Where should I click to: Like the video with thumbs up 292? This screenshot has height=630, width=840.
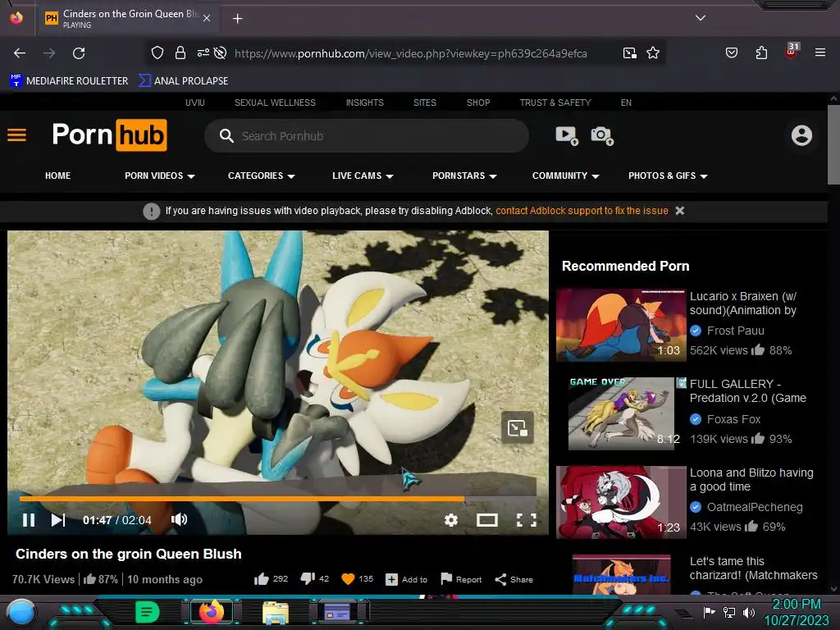pyautogui.click(x=271, y=579)
